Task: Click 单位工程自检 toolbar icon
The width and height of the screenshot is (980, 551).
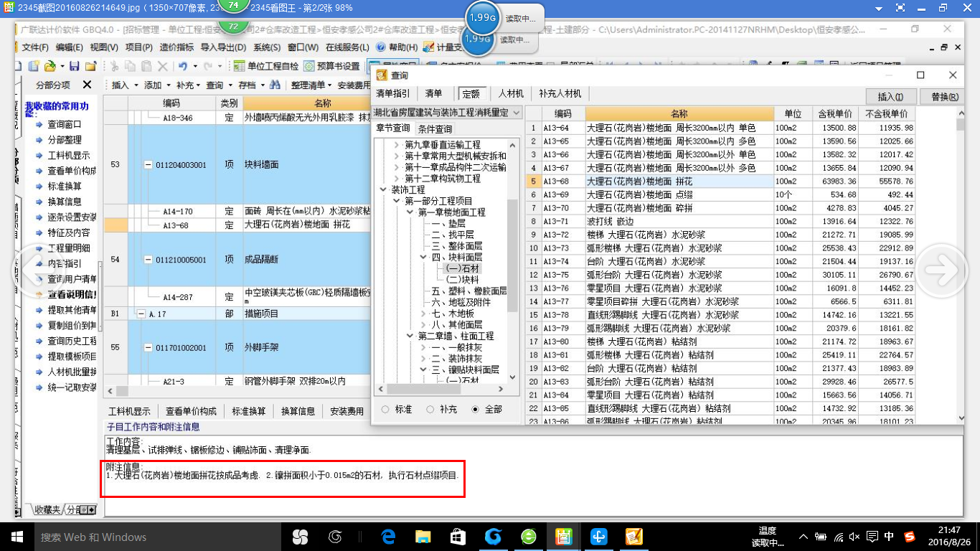Action: coord(265,66)
